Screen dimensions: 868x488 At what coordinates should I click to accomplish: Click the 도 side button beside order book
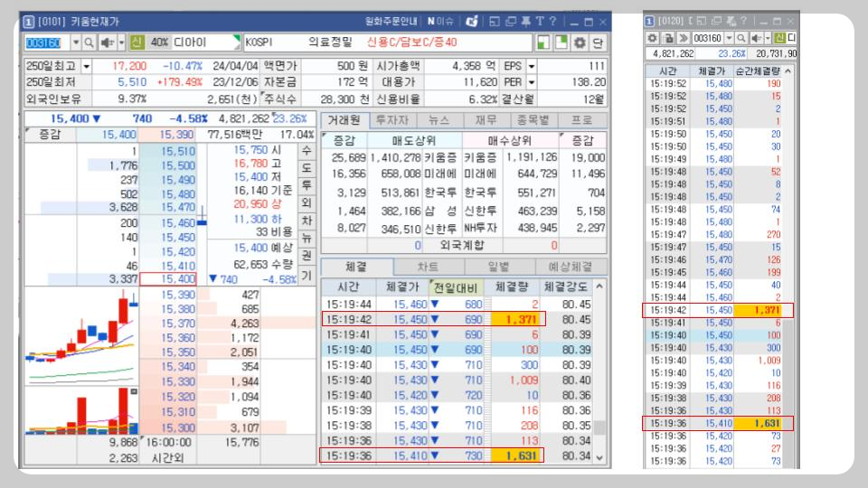[x=307, y=168]
